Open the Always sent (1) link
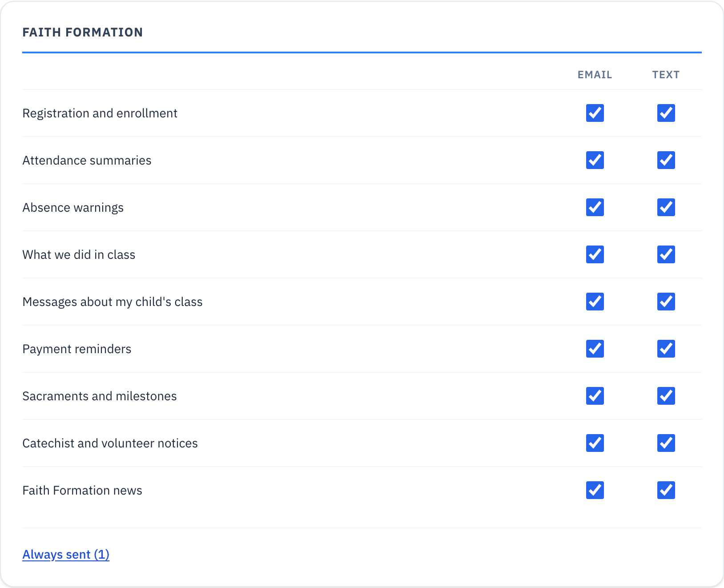 (66, 555)
